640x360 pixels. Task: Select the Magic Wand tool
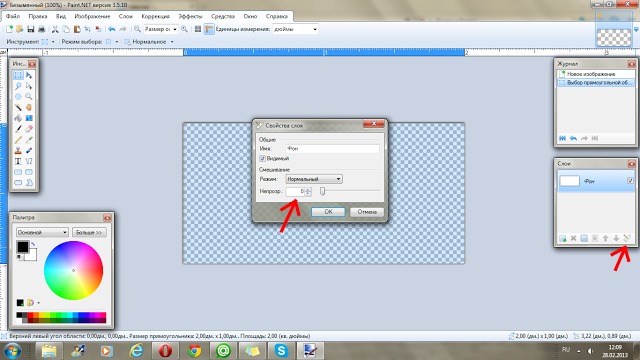click(x=18, y=107)
